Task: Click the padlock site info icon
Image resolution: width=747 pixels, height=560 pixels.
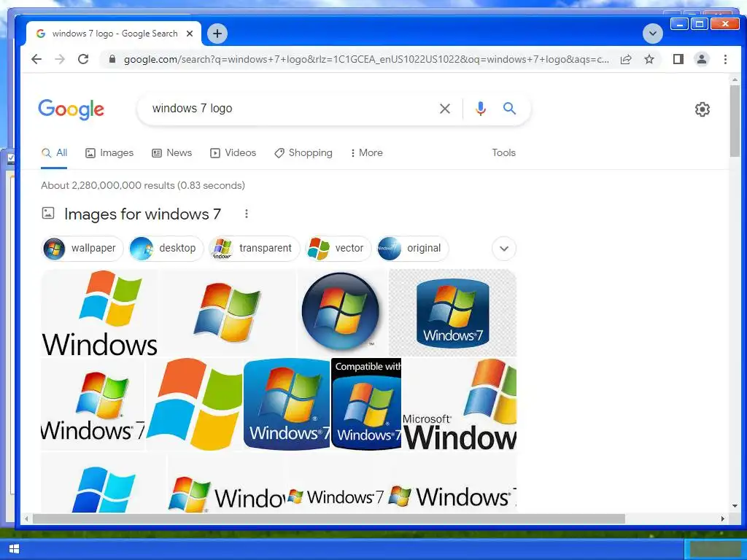Action: click(112, 59)
